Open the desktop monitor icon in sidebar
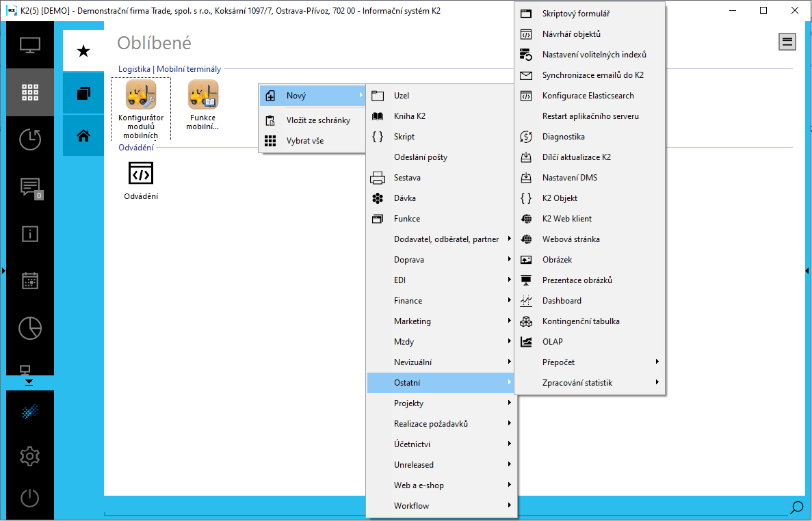 (30, 45)
